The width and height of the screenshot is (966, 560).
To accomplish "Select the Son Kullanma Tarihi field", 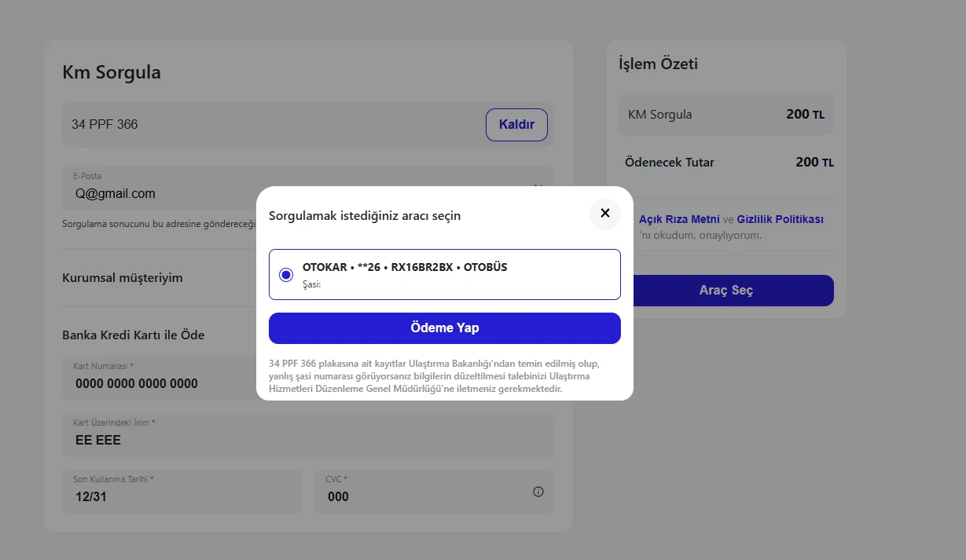I will [181, 496].
